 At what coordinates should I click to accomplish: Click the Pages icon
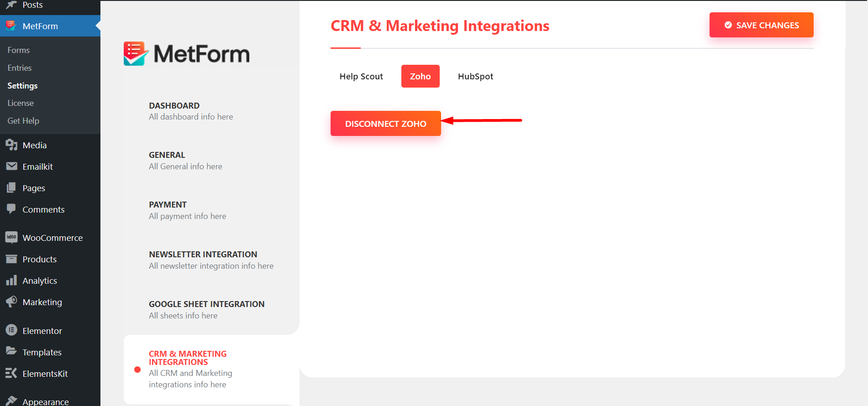click(x=11, y=188)
